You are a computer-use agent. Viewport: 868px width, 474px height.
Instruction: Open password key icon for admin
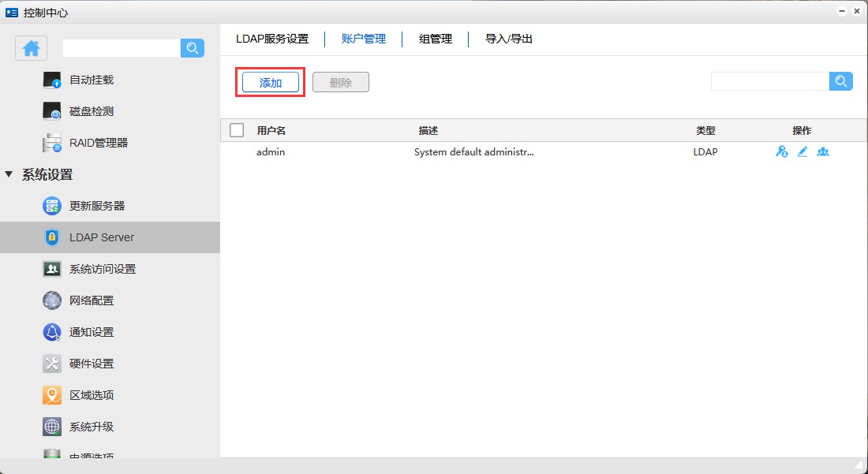tap(781, 151)
